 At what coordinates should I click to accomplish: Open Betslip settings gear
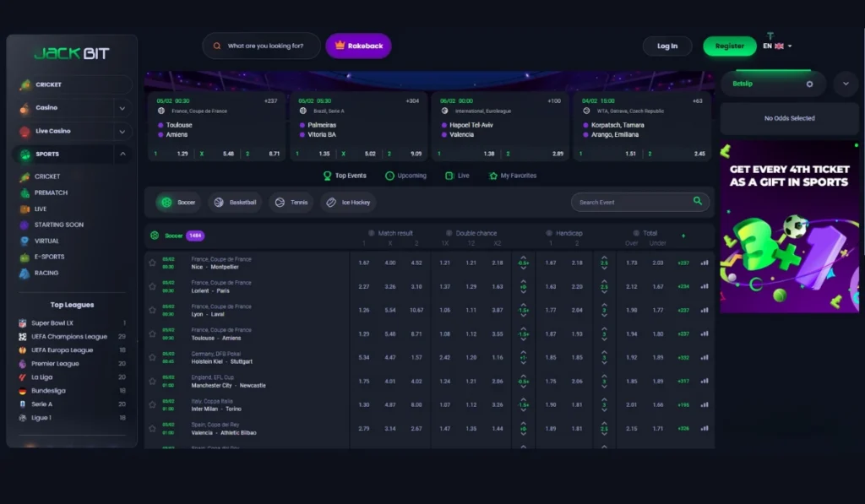pyautogui.click(x=809, y=84)
